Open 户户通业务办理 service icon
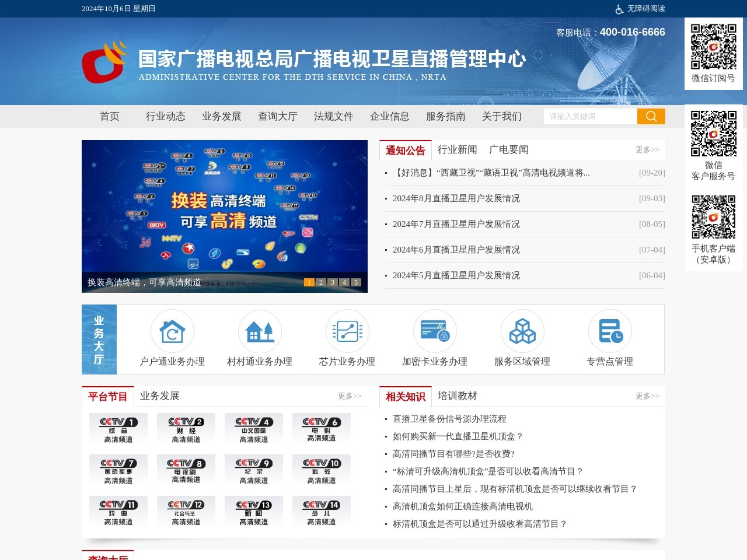747x560 pixels. tap(172, 331)
